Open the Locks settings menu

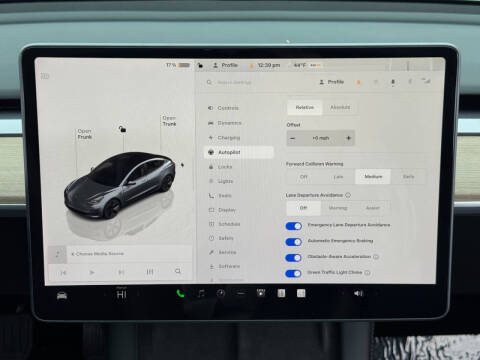[220, 167]
